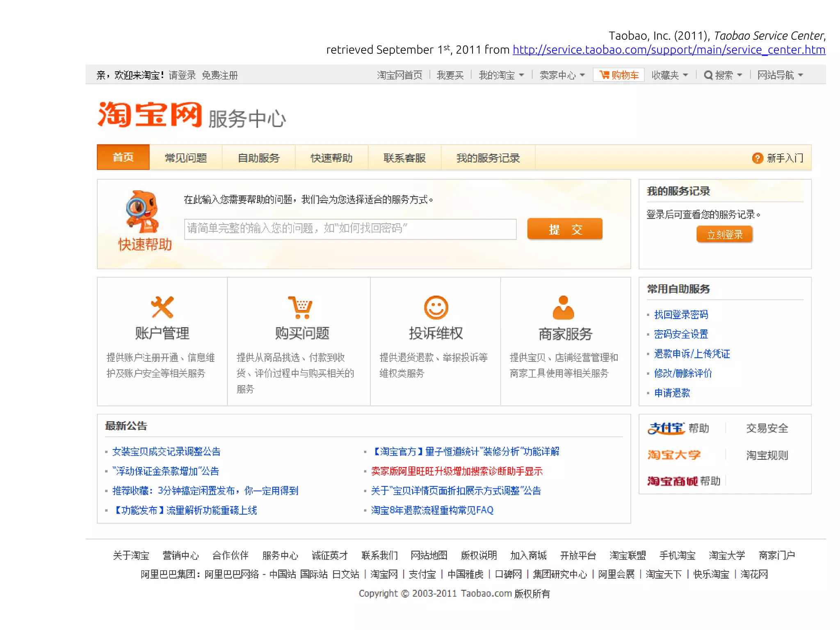Click 口碑网 in the footer
Viewport: 840px width, 630px height.
coord(508,574)
